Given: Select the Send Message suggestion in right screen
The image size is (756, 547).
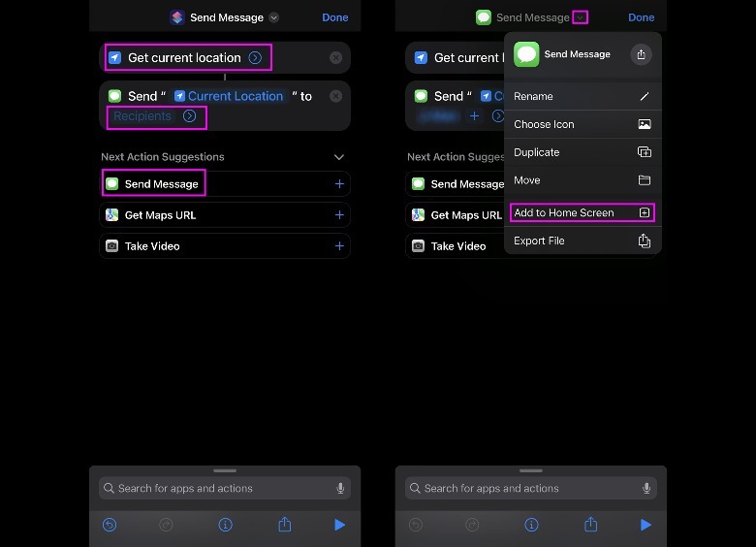Looking at the screenshot, I should tap(455, 183).
